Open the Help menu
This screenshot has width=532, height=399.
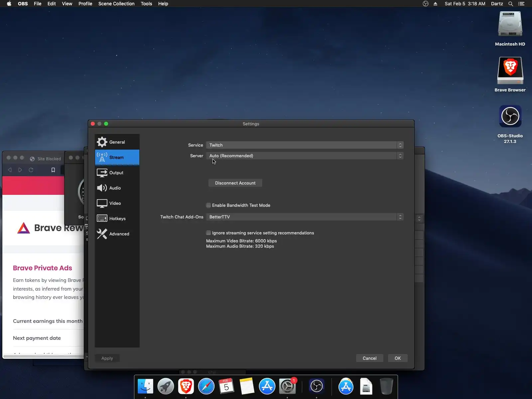[x=163, y=4]
